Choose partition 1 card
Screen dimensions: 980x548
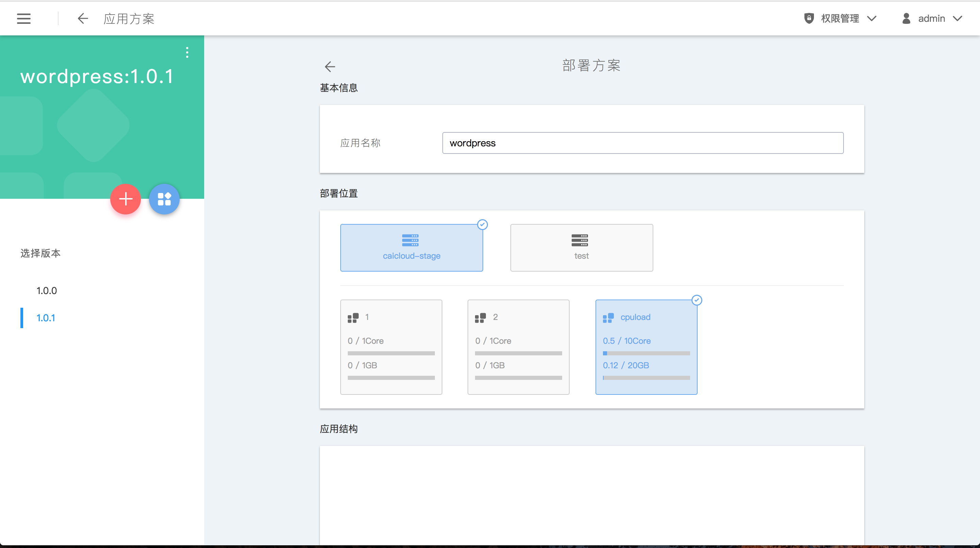pos(391,347)
